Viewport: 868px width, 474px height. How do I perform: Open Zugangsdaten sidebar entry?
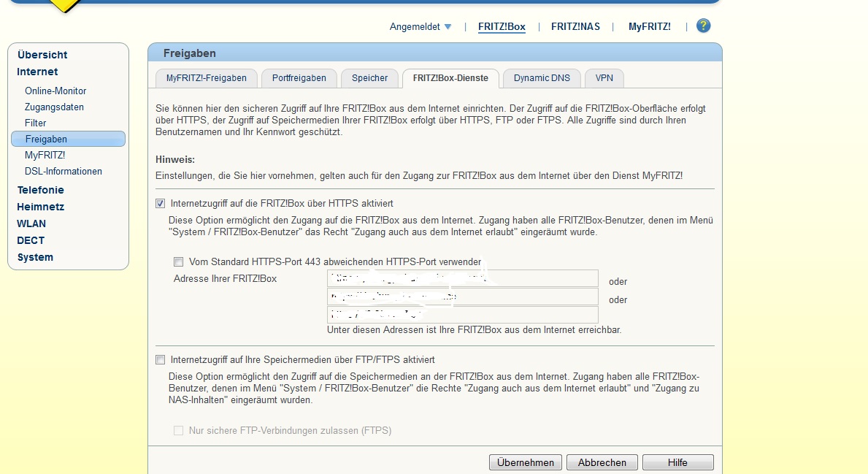coord(54,107)
